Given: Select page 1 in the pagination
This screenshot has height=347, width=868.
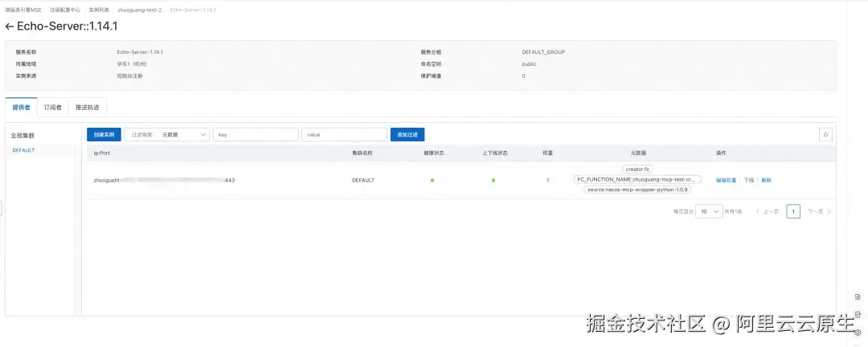Looking at the screenshot, I should 792,211.
